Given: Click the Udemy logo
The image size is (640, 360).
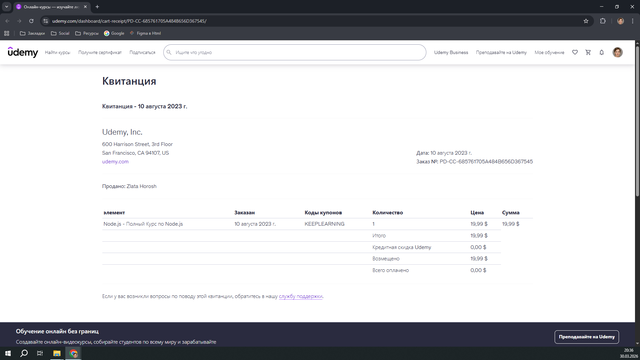Looking at the screenshot, I should (x=23, y=52).
